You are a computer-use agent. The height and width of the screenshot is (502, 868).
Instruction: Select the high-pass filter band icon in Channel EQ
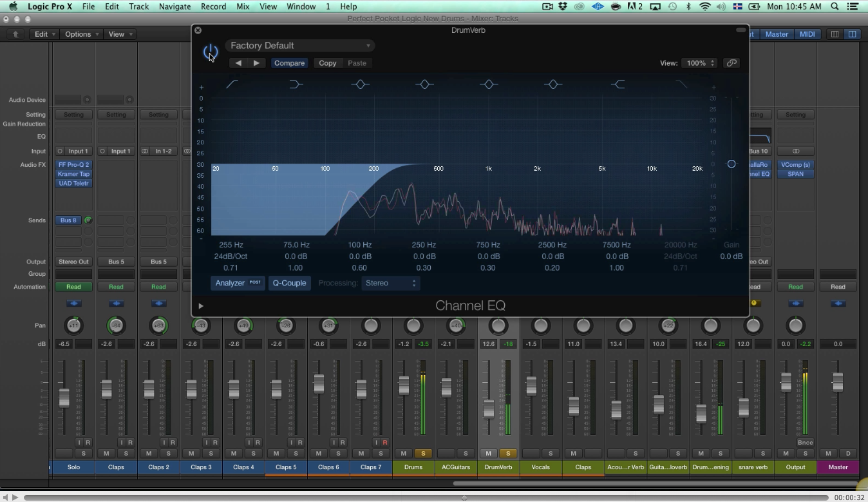click(232, 84)
